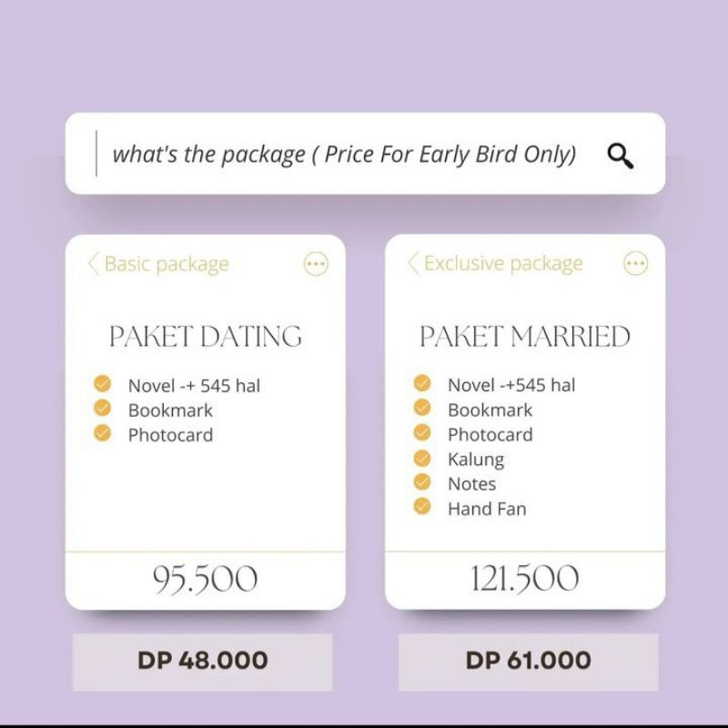
Task: Open three-dot menu on Exclusive package card
Action: click(x=635, y=265)
